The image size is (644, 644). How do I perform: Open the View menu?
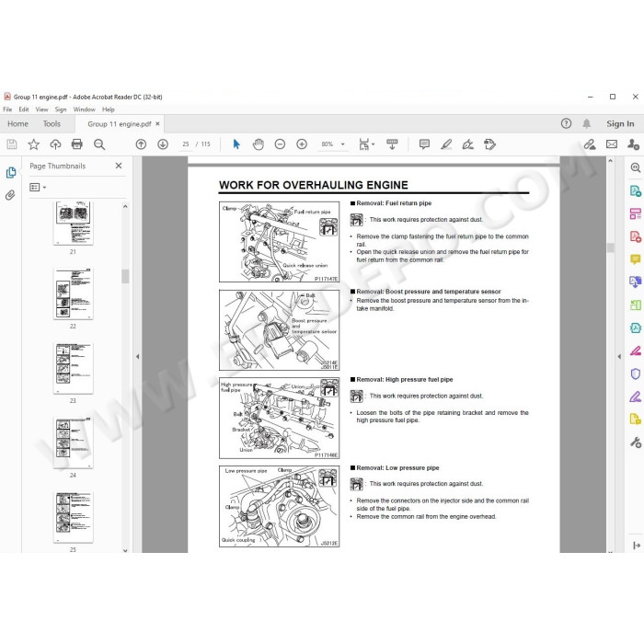tap(42, 109)
